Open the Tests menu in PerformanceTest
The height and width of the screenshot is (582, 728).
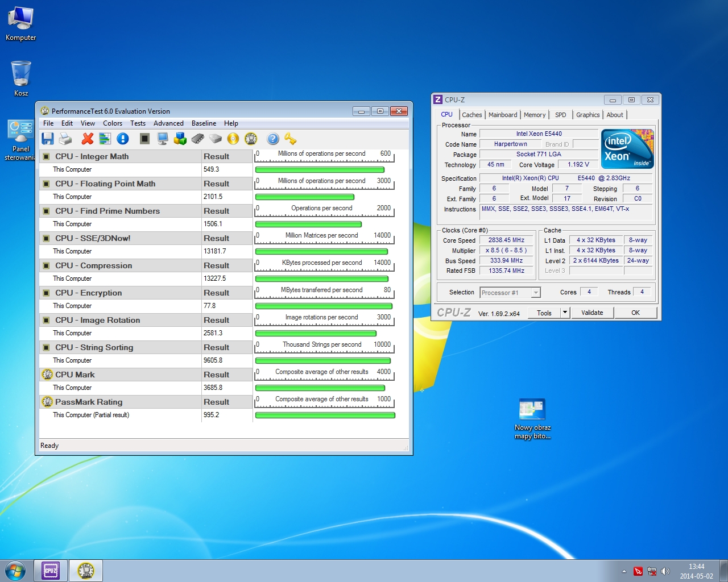click(138, 123)
